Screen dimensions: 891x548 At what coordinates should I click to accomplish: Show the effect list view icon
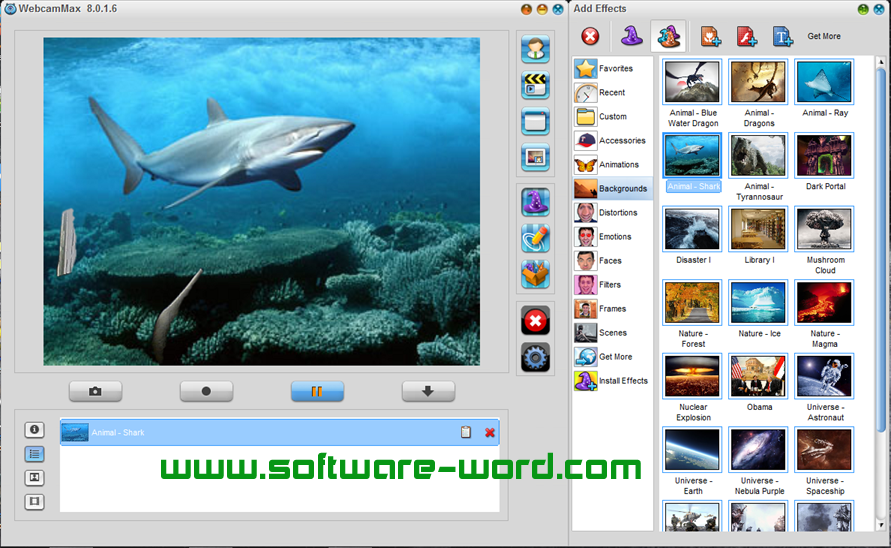[34, 454]
